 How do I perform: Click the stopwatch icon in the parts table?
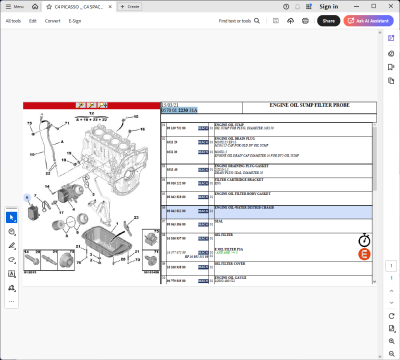[364, 240]
